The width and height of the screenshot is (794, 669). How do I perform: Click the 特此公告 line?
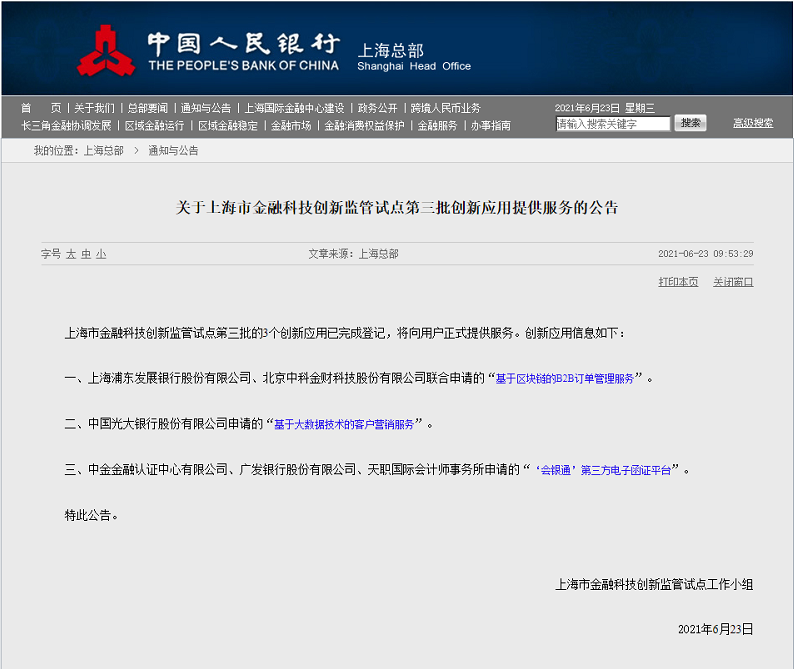(91, 515)
